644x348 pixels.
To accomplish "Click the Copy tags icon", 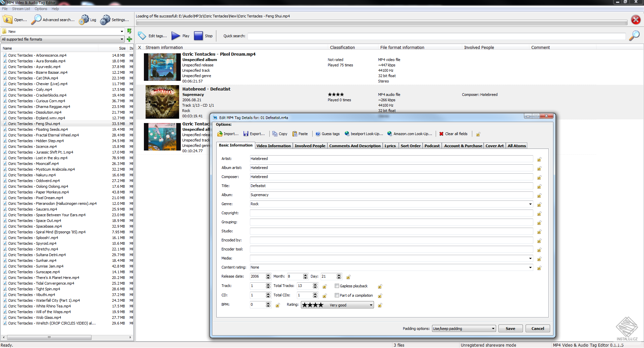I will point(279,134).
